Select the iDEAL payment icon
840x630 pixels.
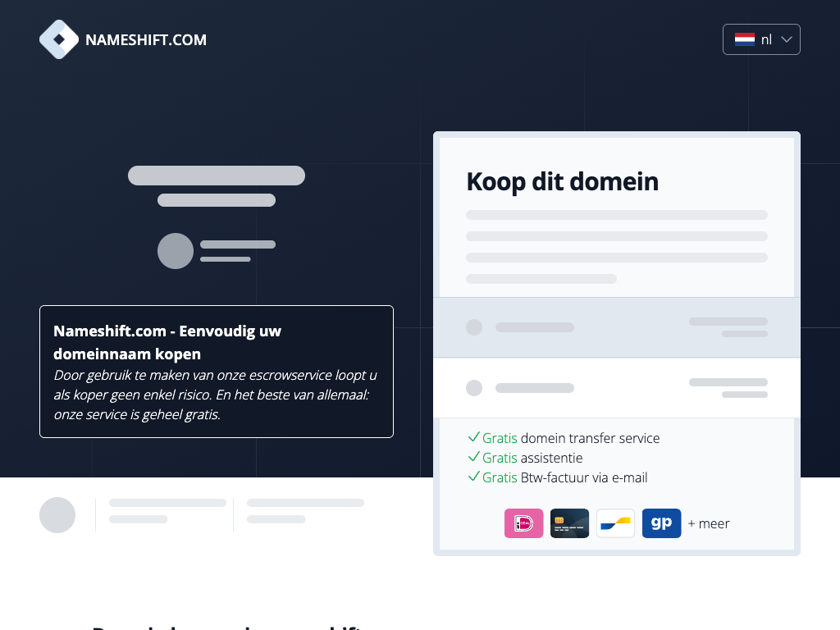(523, 523)
